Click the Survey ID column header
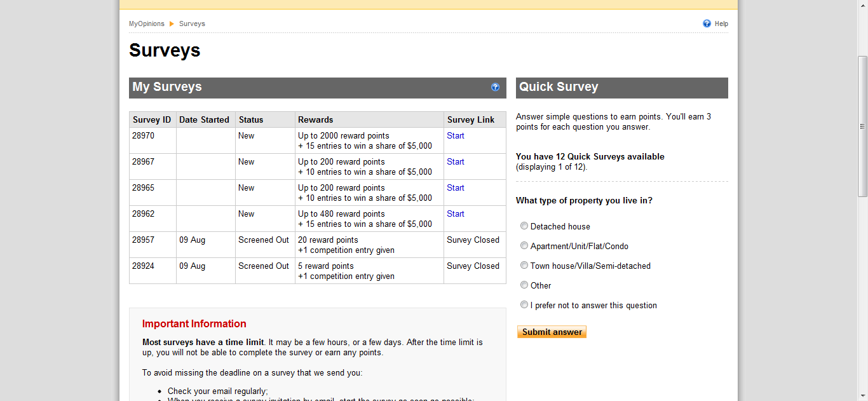 [152, 119]
